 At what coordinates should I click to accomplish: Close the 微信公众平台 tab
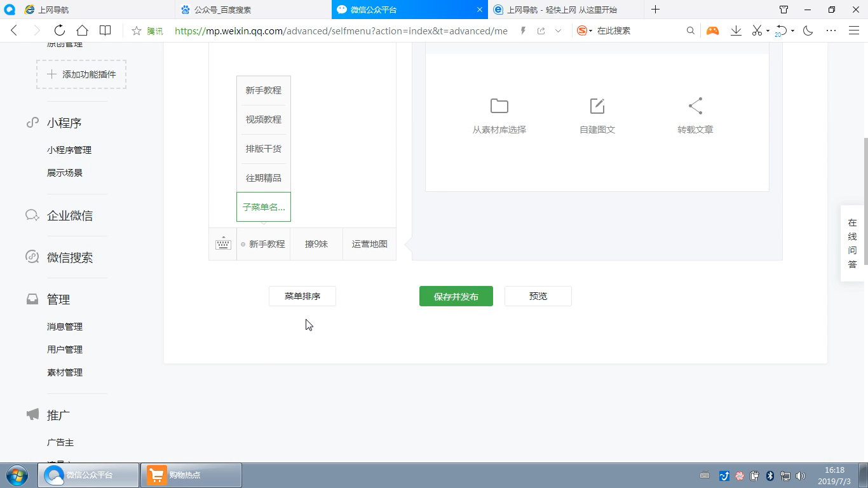point(480,10)
